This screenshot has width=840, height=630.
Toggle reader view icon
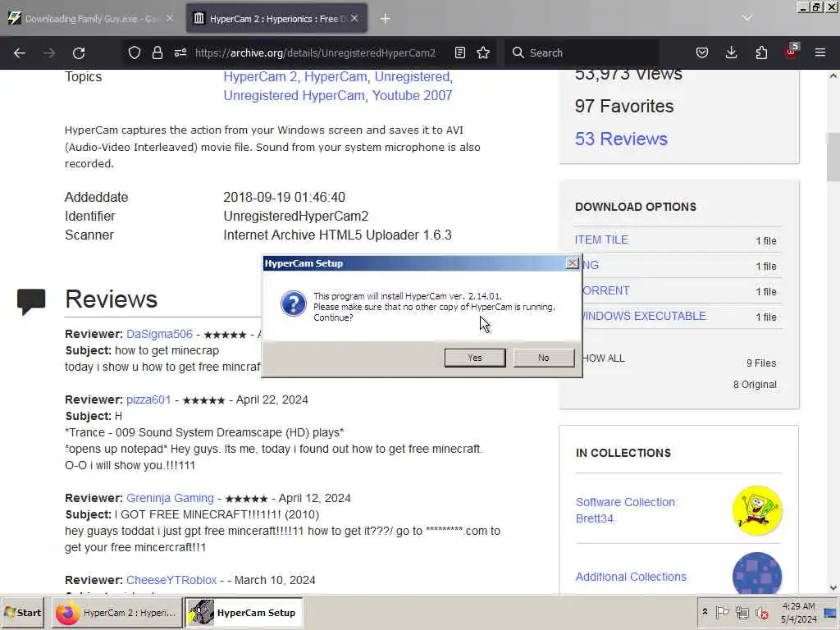[x=459, y=52]
